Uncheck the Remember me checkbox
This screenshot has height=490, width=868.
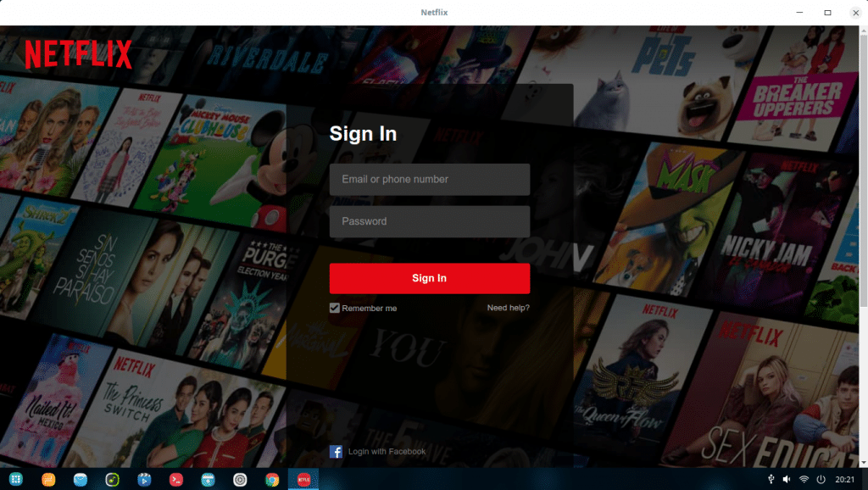(334, 308)
